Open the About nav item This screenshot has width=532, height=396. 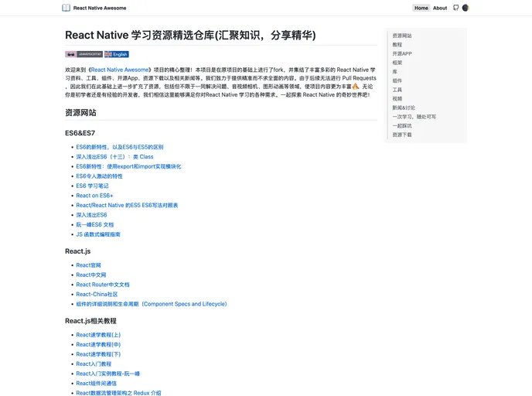coord(440,8)
